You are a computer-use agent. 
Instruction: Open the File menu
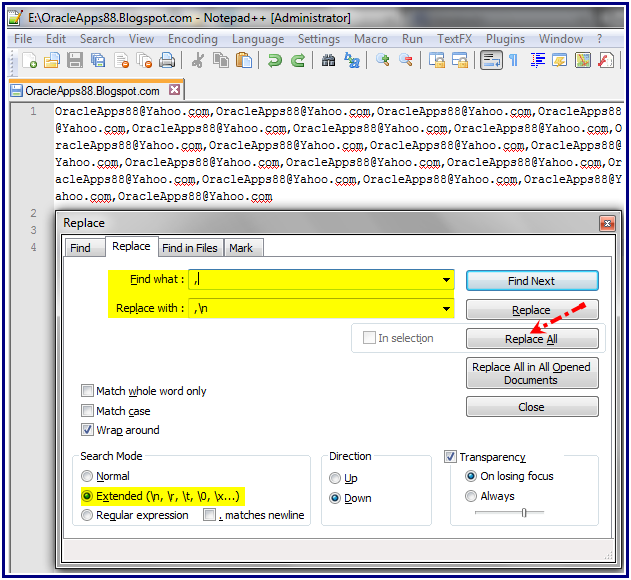click(23, 39)
